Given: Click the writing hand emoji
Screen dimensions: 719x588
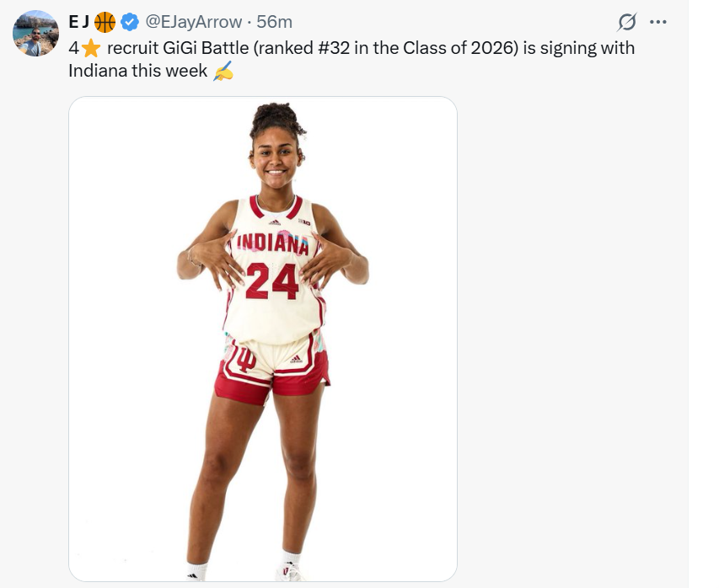Looking at the screenshot, I should [x=223, y=72].
